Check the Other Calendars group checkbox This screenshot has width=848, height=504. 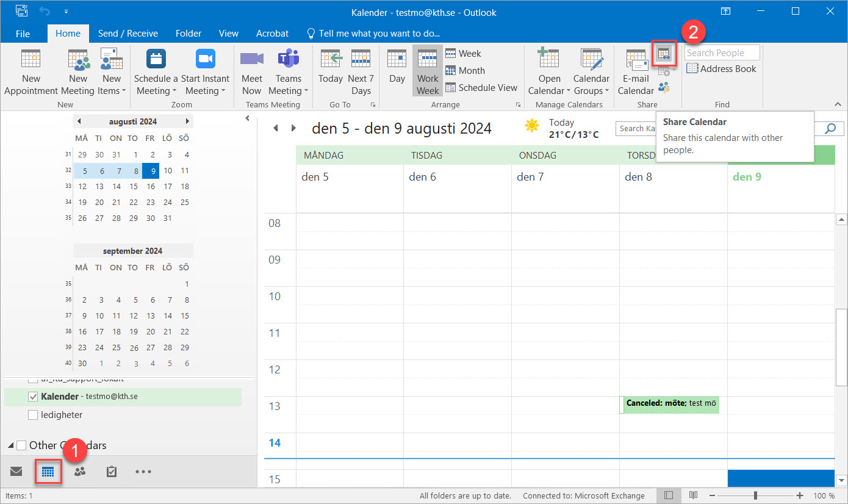coord(21,445)
